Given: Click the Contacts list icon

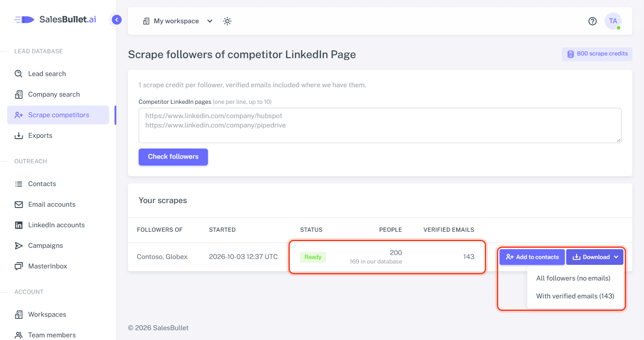Looking at the screenshot, I should (19, 184).
